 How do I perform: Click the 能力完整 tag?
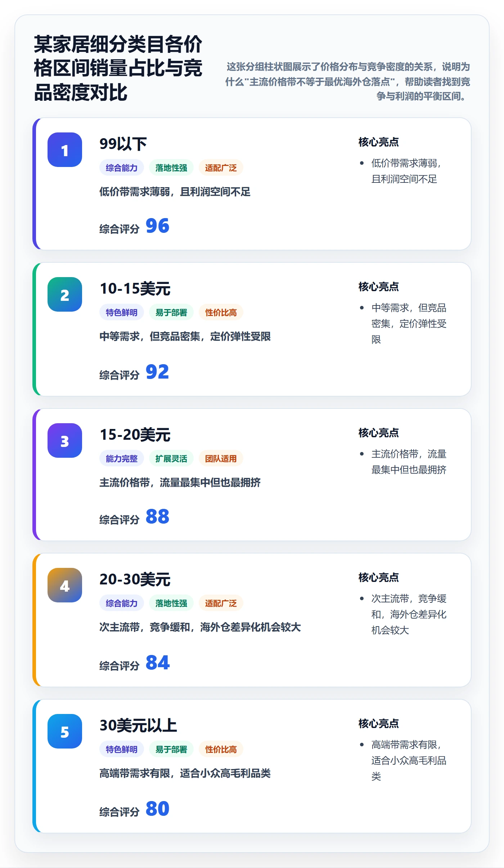point(122,458)
